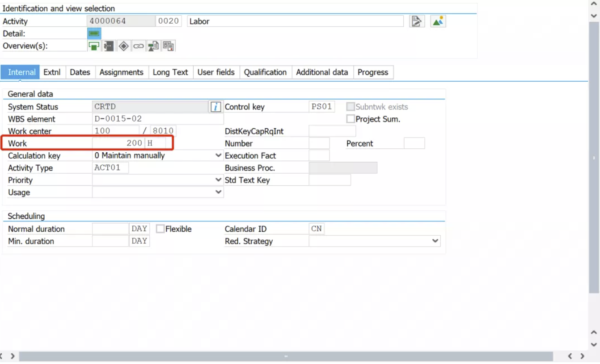Click the Std Text Key input field
This screenshot has height=364, width=600.
pyautogui.click(x=330, y=180)
